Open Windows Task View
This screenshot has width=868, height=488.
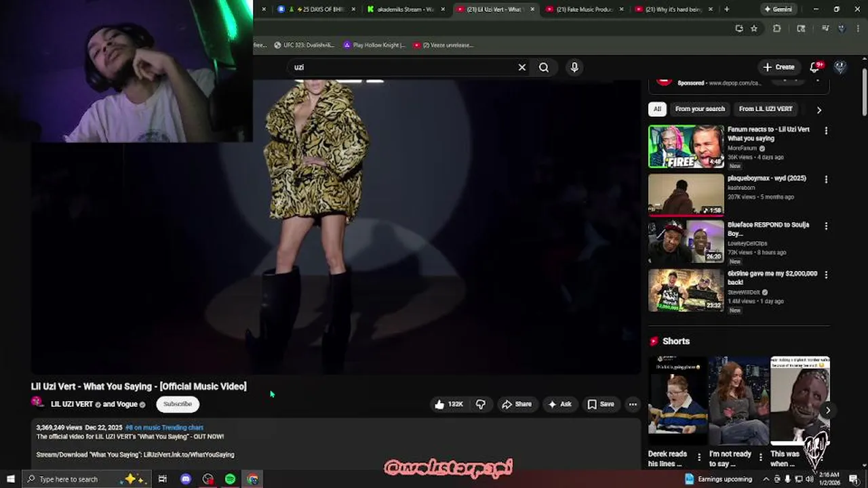(x=163, y=479)
